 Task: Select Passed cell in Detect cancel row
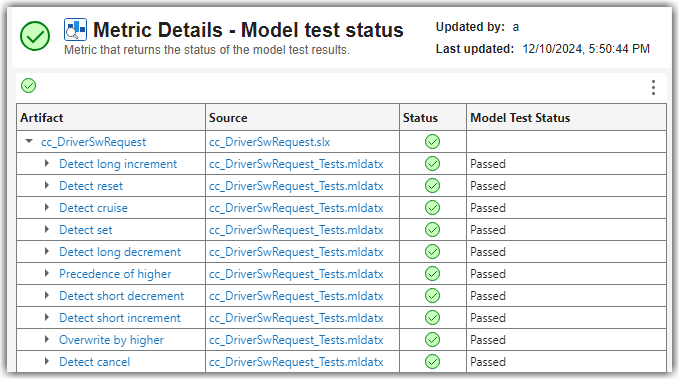pos(566,362)
